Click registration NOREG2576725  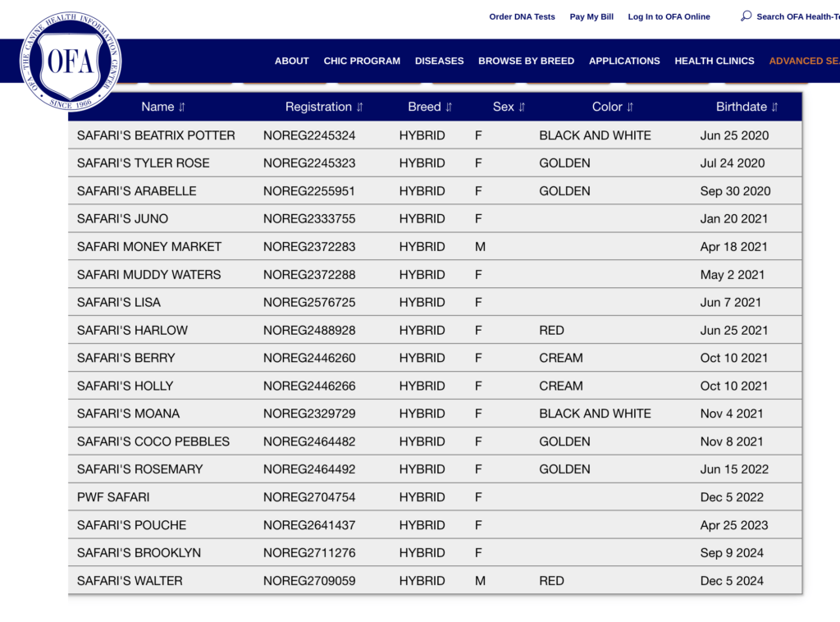(309, 303)
